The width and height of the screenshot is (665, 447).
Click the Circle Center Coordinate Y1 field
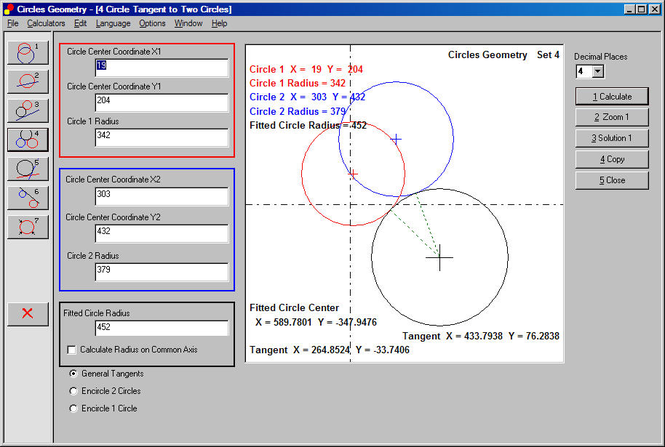coord(162,103)
